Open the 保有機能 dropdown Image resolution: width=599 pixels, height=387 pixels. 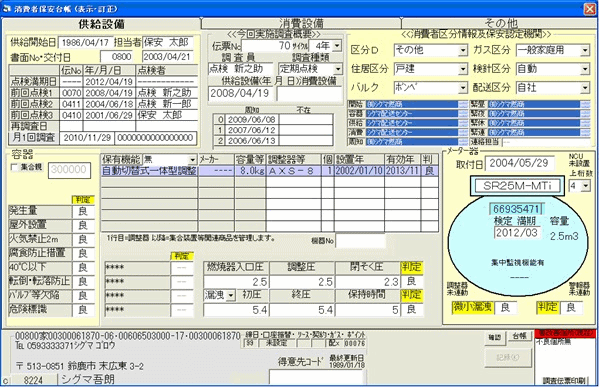click(192, 159)
